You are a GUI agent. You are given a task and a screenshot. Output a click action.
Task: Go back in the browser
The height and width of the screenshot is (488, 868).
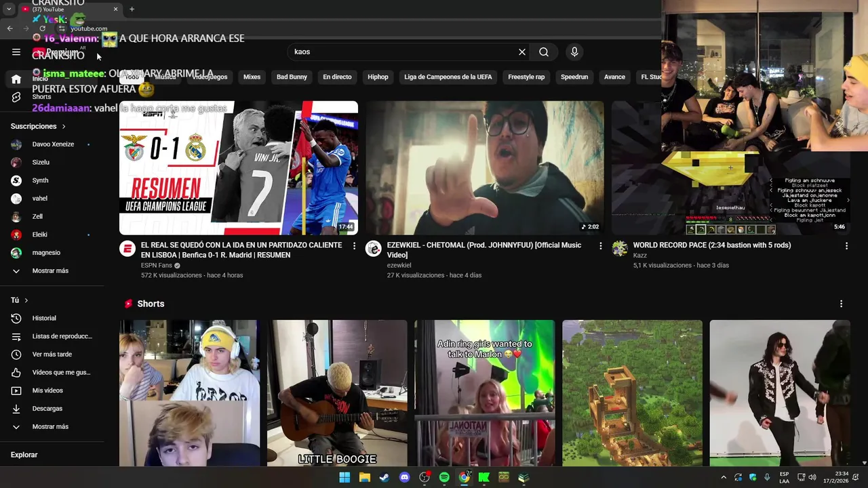tap(9, 28)
